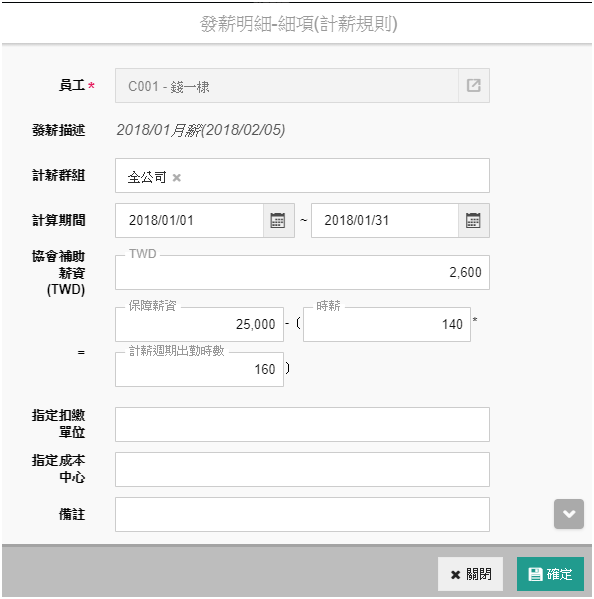Click the 計薪週期出勤時數 field showing 160

point(199,369)
